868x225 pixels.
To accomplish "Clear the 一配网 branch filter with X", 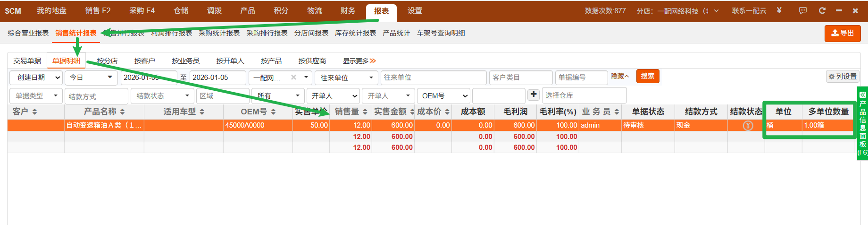I will [293, 78].
